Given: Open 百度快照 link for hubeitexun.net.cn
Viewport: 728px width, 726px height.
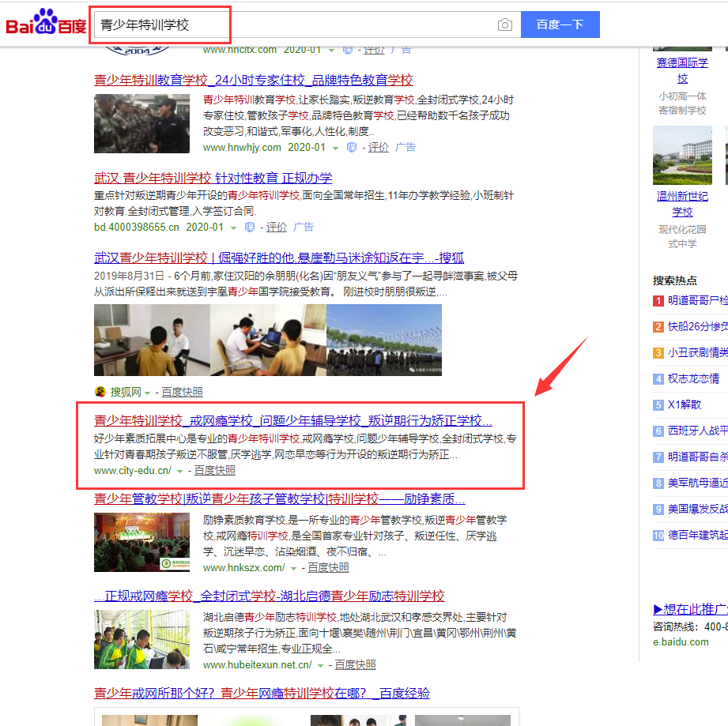Looking at the screenshot, I should click(x=355, y=664).
